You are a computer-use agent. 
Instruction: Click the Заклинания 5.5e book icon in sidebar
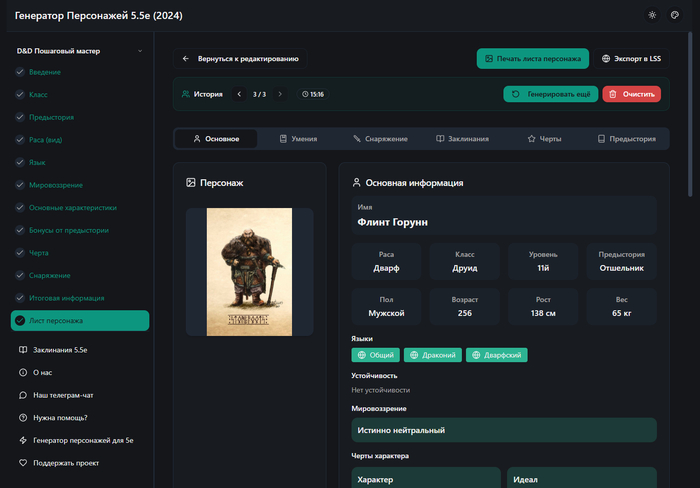[x=22, y=351]
